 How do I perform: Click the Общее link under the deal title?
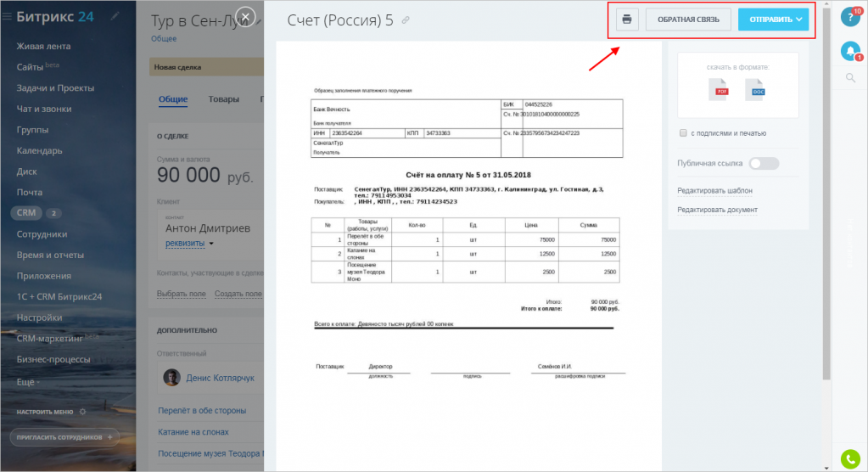164,39
